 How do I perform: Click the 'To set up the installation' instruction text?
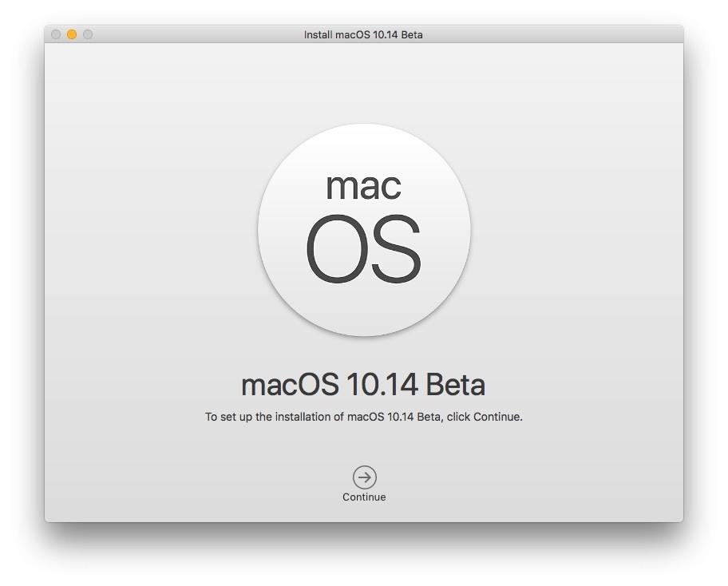(363, 417)
